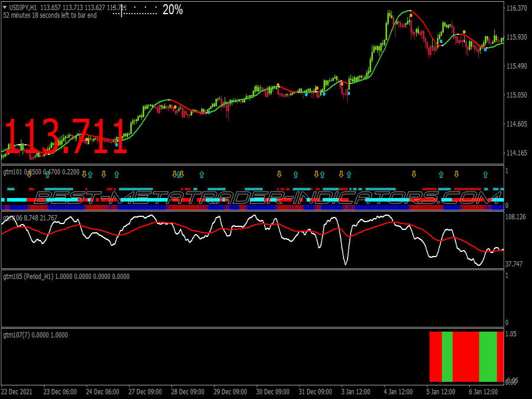The width and height of the screenshot is (532, 399).
Task: Select the gtm106 indicator label
Action: 12,218
